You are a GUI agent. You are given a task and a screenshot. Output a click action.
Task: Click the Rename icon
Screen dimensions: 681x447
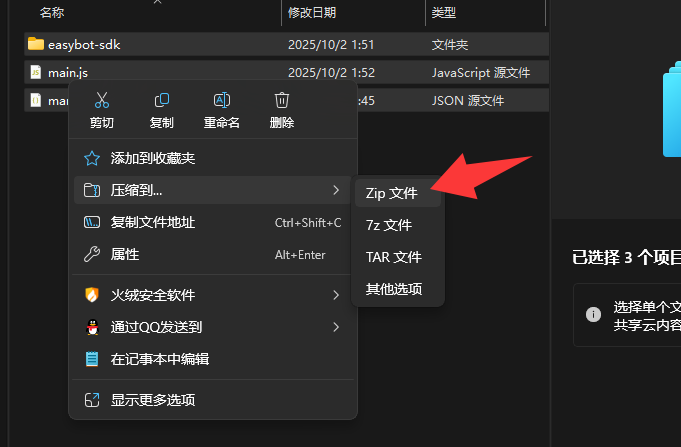click(x=222, y=101)
